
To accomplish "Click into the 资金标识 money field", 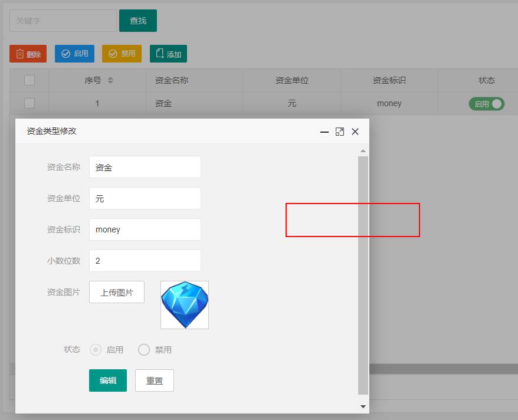I will click(145, 229).
